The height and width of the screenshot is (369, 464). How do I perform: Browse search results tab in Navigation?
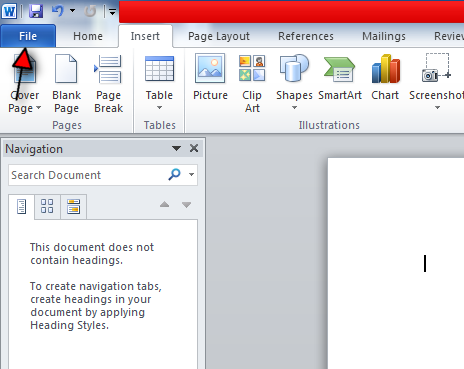click(x=73, y=207)
